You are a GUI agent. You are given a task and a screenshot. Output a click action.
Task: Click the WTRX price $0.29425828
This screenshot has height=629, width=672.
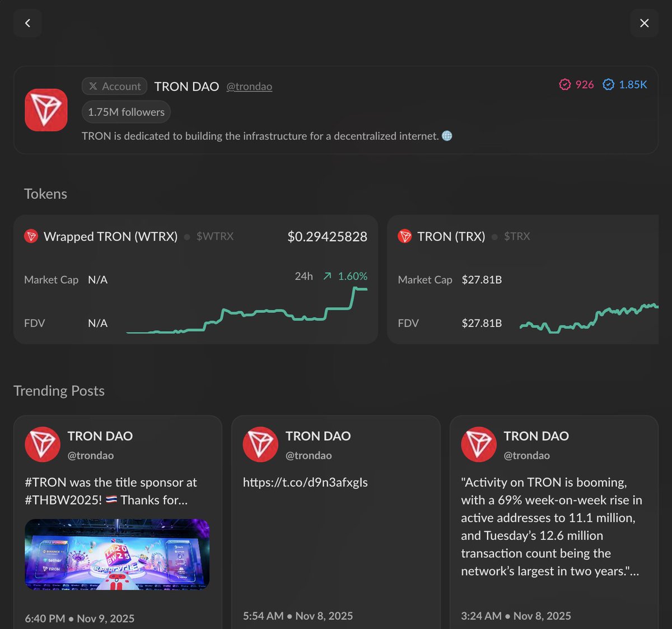point(328,237)
